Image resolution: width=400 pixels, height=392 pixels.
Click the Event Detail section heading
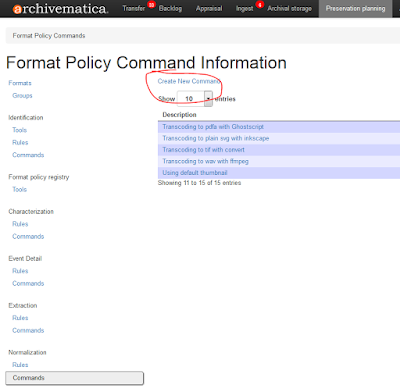click(x=25, y=259)
